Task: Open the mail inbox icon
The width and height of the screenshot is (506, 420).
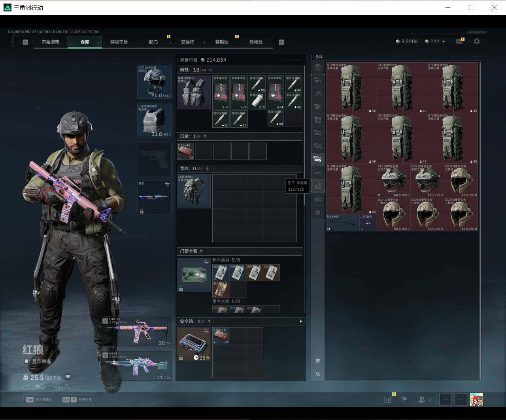Action: [459, 41]
